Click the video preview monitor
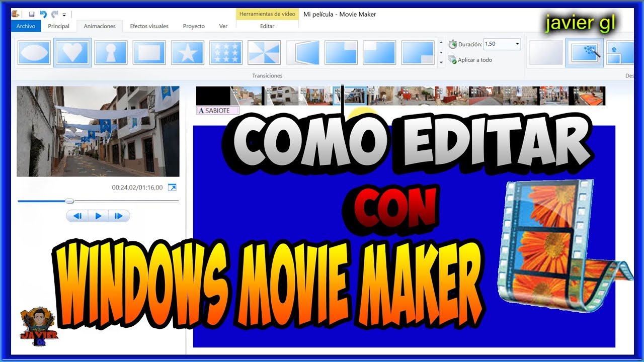 point(98,131)
